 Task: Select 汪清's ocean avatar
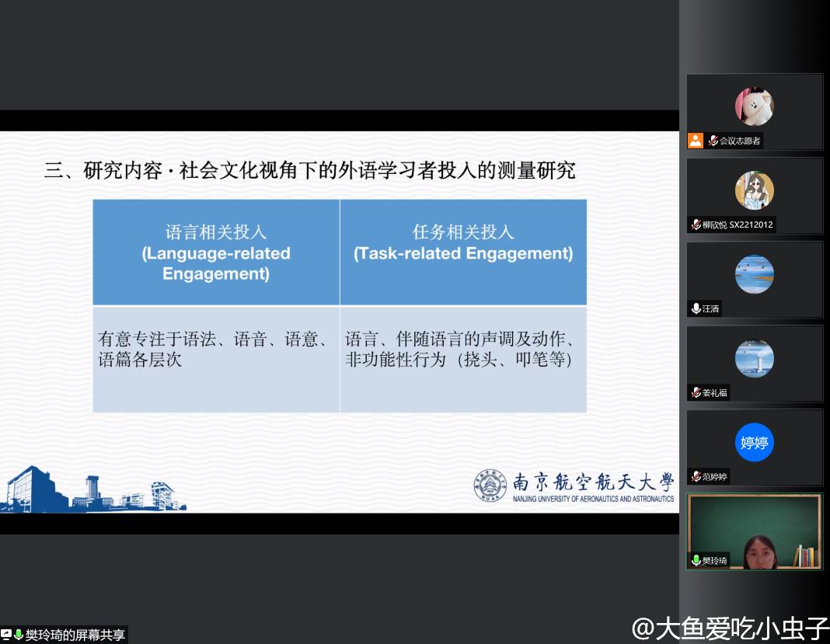754,274
